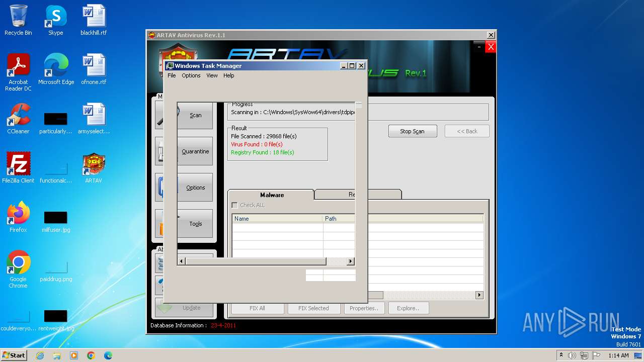Click the File Scanned count text

tap(264, 136)
